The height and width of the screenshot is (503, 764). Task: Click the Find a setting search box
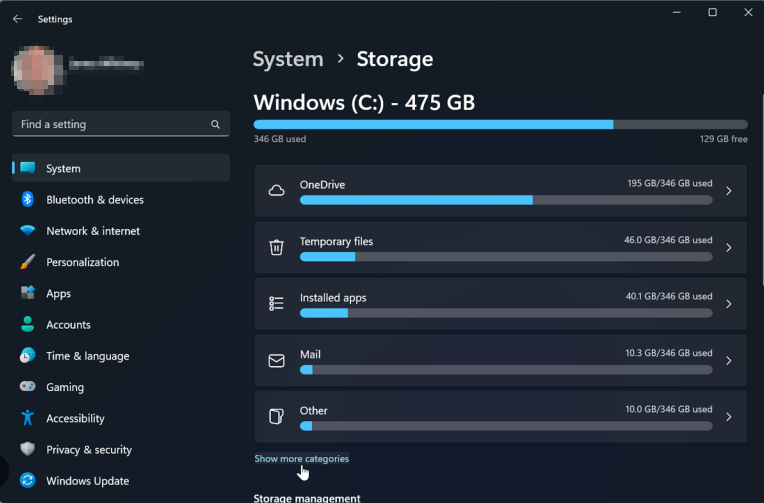[121, 124]
